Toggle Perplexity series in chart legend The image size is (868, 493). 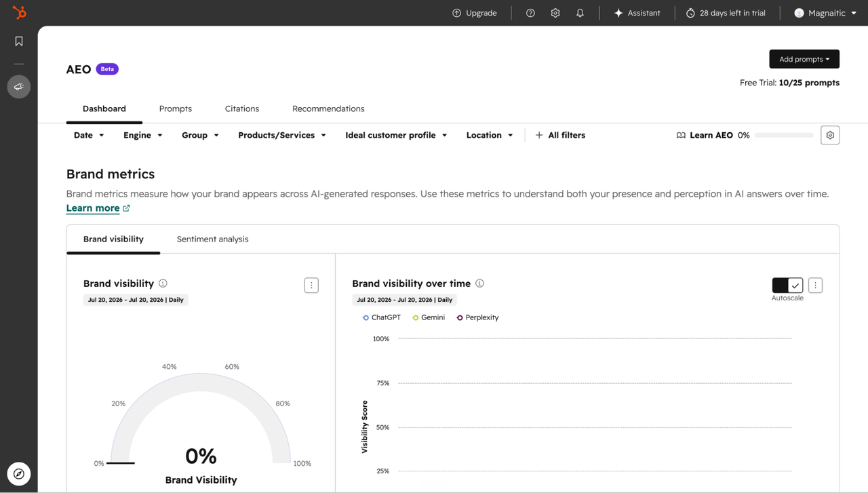[477, 317]
